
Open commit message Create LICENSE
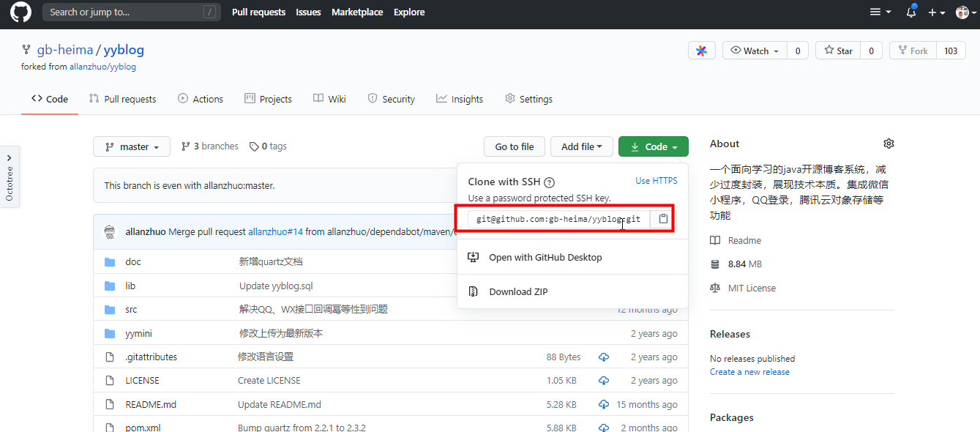pyautogui.click(x=269, y=381)
